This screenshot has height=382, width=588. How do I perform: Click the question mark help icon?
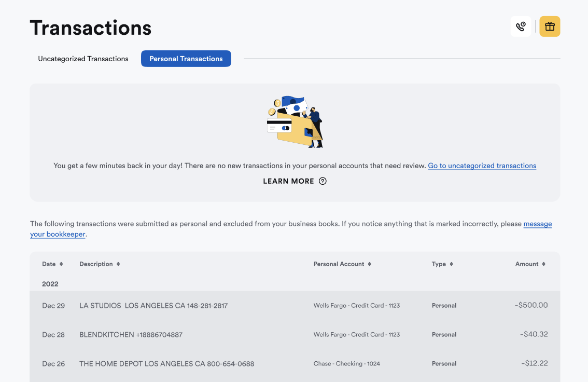[x=323, y=181]
